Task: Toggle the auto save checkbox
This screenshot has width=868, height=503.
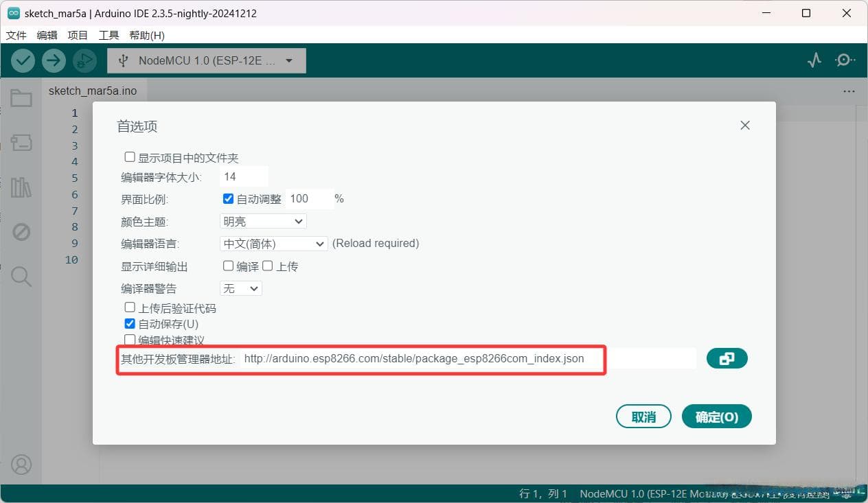Action: [x=130, y=323]
